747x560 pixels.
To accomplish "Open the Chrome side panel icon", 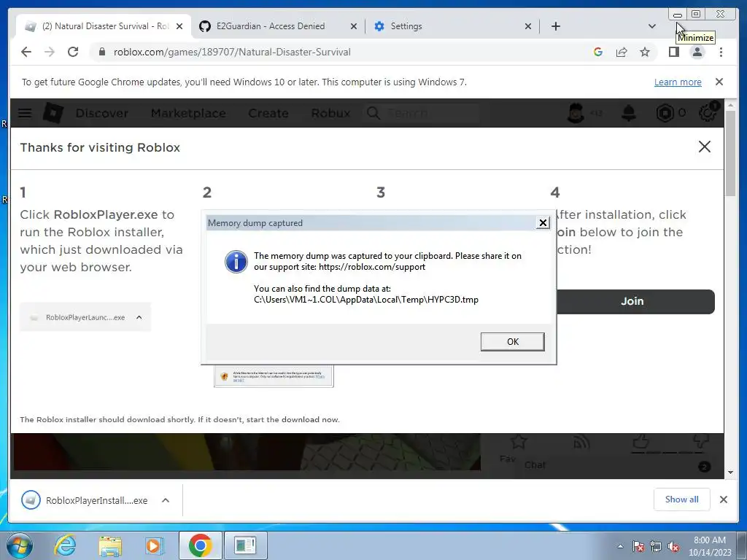I will 673,52.
